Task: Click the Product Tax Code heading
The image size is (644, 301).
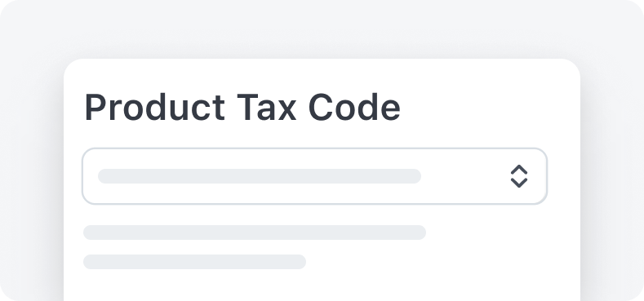Action: (x=242, y=108)
